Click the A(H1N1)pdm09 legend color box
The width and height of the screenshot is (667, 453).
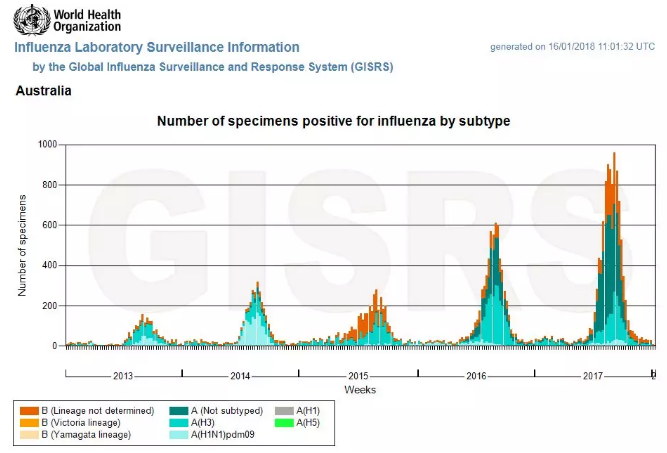[179, 434]
